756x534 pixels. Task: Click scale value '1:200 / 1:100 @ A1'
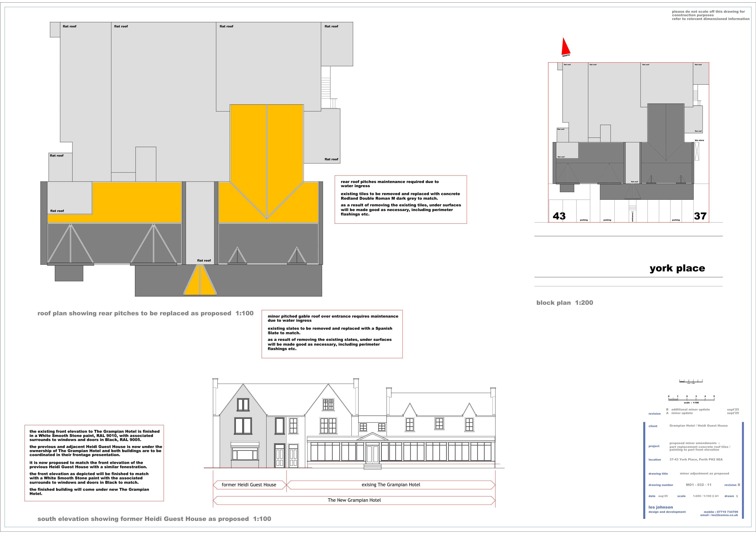(x=706, y=496)
